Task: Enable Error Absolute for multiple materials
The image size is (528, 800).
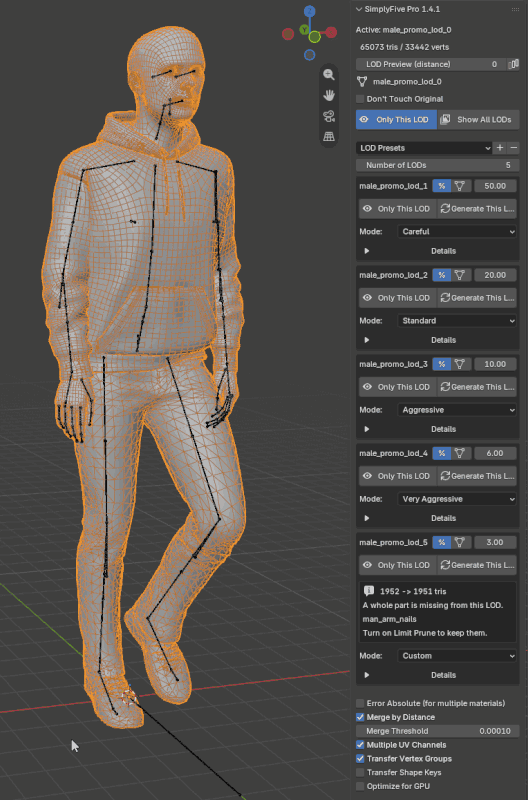Action: point(360,703)
